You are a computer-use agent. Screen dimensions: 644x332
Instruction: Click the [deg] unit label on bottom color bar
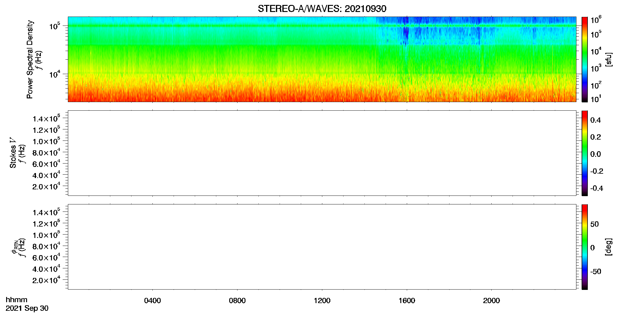(608, 247)
